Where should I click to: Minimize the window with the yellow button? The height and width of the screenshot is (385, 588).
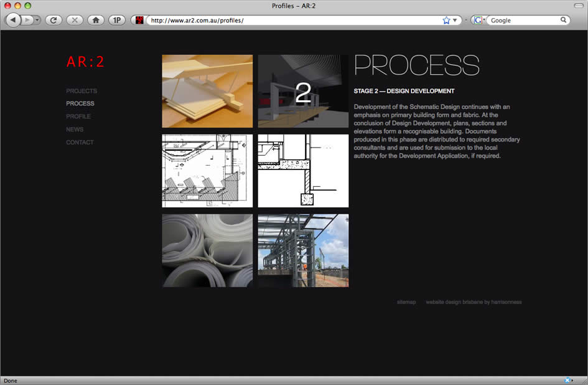click(17, 6)
